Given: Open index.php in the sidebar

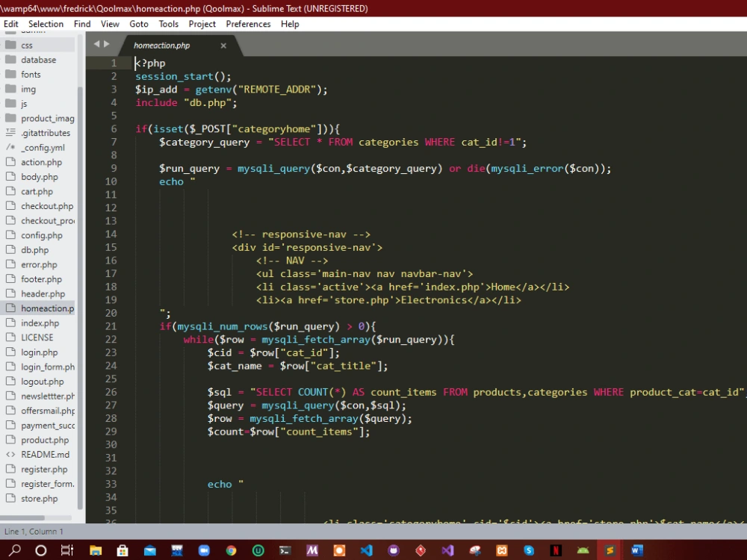Looking at the screenshot, I should (x=40, y=323).
